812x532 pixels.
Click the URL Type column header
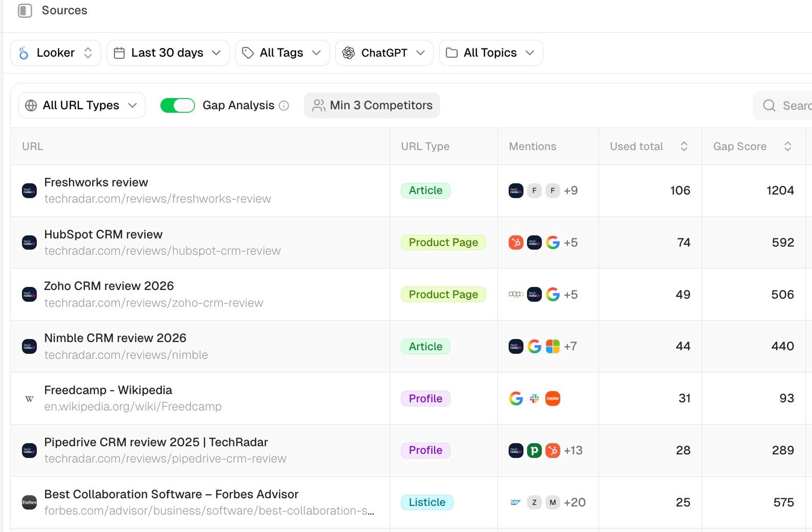point(425,147)
